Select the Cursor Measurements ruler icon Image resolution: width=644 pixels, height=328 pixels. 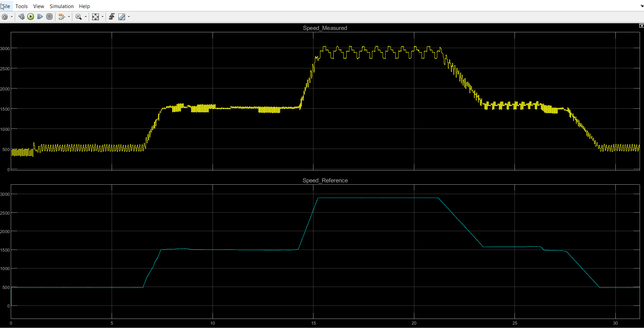[122, 16]
